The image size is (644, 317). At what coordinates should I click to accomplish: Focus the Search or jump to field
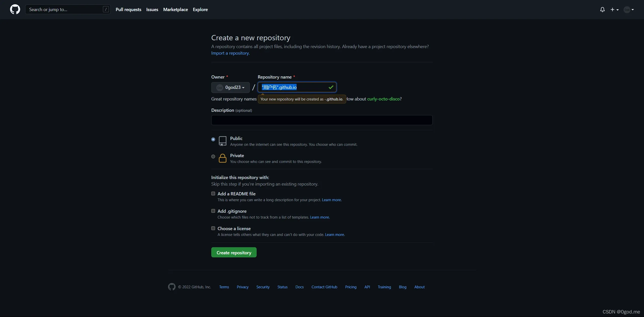pos(68,9)
